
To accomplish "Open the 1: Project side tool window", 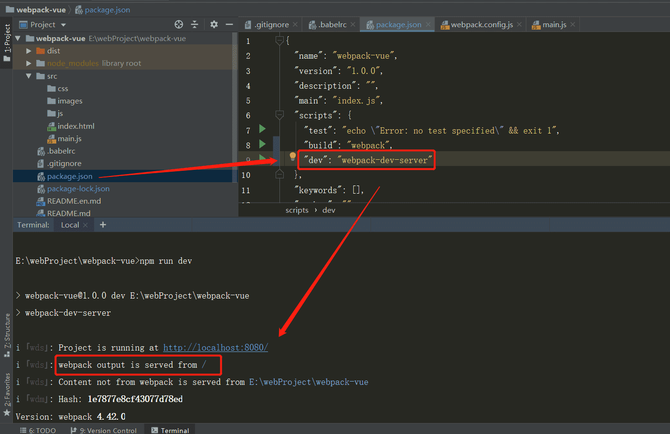I will click(x=7, y=43).
